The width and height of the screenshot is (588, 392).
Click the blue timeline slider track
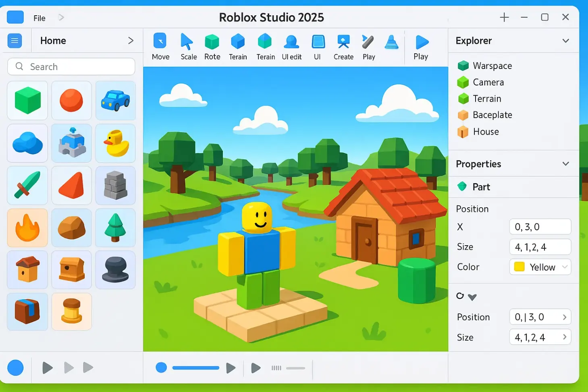(196, 368)
